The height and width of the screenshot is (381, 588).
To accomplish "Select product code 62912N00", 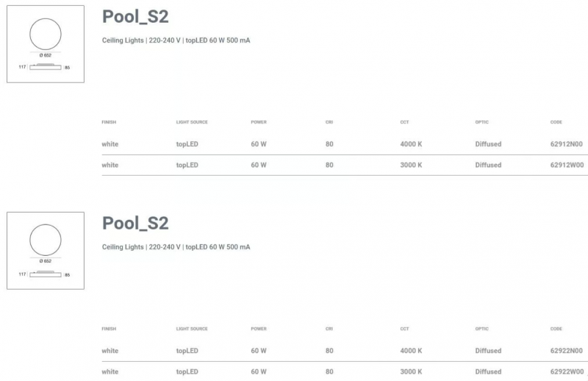I will [x=566, y=144].
